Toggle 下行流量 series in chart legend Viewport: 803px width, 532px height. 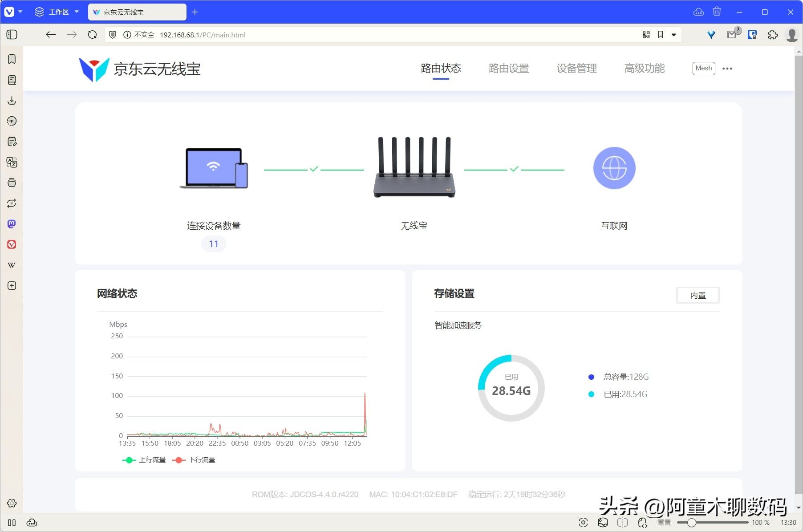click(x=194, y=459)
